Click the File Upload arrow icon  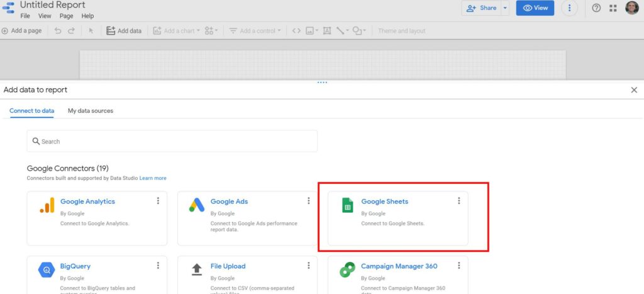click(197, 269)
